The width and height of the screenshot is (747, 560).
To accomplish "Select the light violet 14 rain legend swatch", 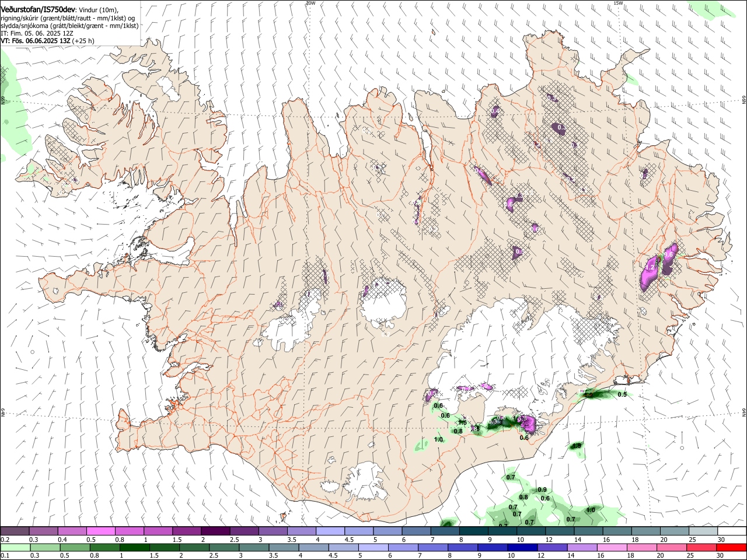I will tap(581, 547).
